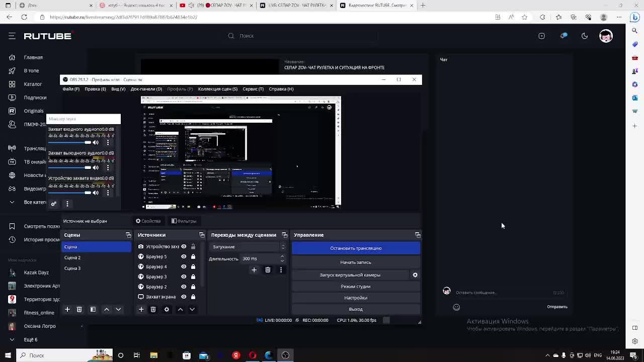The width and height of the screenshot is (644, 362).
Task: Open the Сервис (T) menu in OBS
Action: (253, 89)
